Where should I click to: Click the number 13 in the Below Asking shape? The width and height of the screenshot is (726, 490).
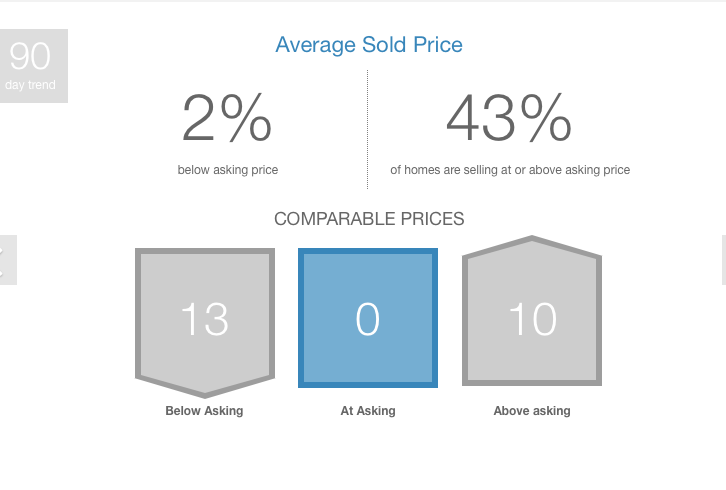(205, 319)
